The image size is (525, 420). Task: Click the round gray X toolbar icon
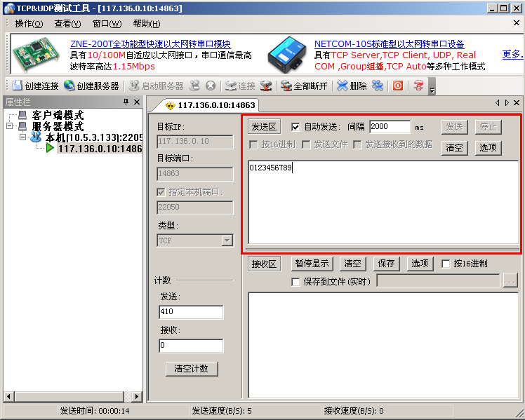(x=211, y=86)
